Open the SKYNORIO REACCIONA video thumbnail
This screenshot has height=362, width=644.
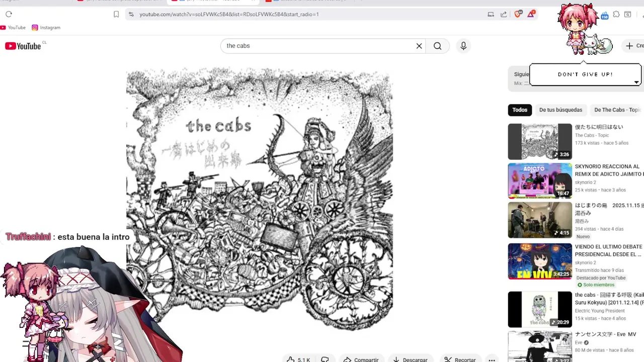click(540, 181)
